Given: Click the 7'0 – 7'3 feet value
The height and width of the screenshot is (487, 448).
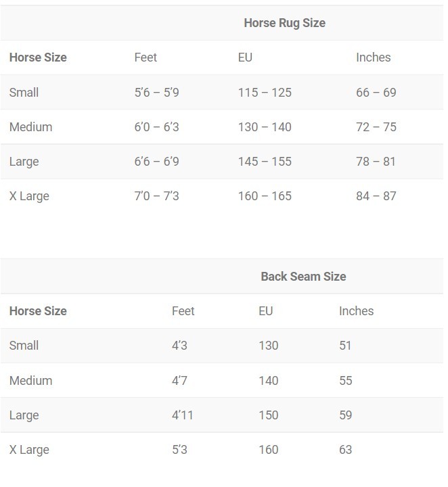Looking at the screenshot, I should (x=156, y=196).
